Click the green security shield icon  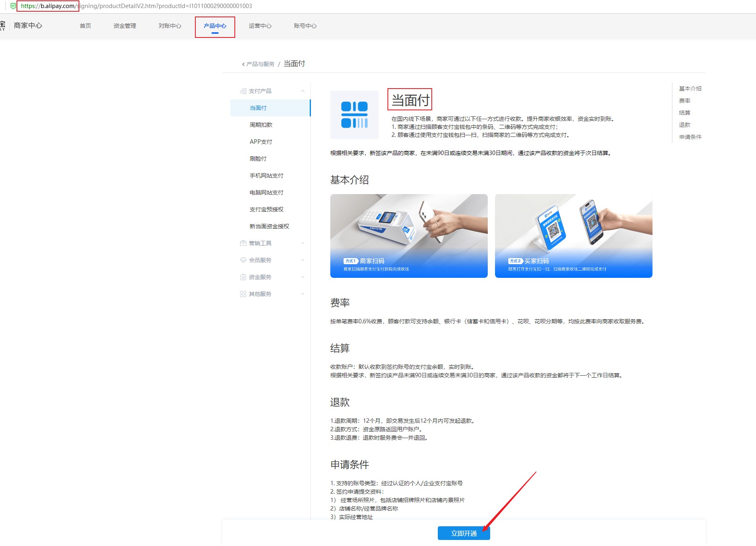pyautogui.click(x=13, y=6)
